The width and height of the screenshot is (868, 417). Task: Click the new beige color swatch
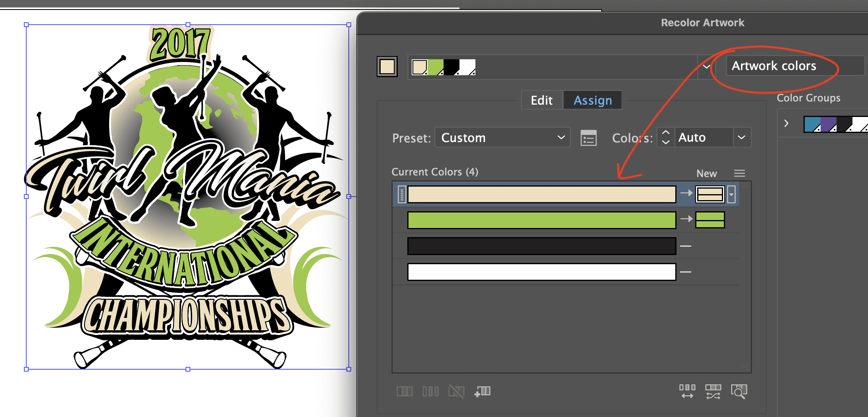(x=710, y=195)
